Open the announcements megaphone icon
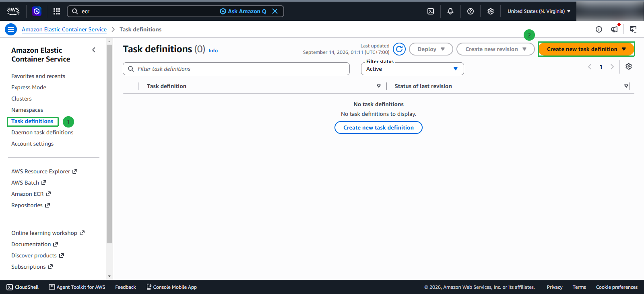644x294 pixels. pos(615,29)
